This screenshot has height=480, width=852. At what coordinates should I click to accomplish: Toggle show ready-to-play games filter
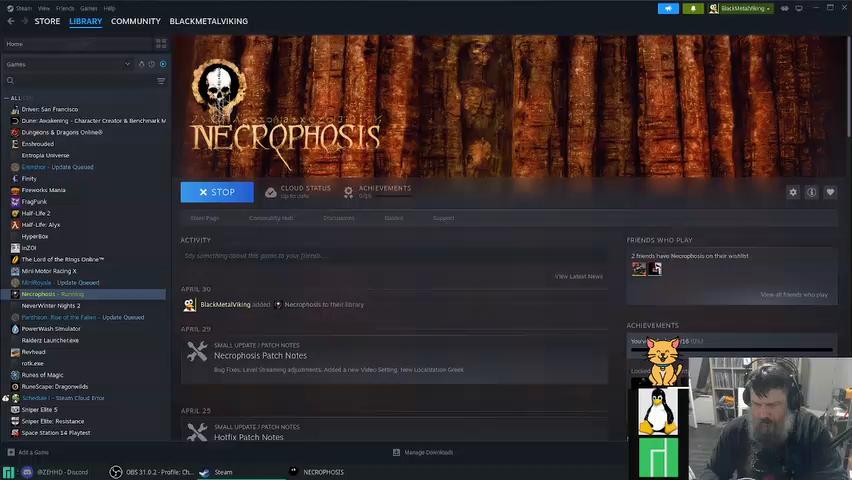coord(163,64)
